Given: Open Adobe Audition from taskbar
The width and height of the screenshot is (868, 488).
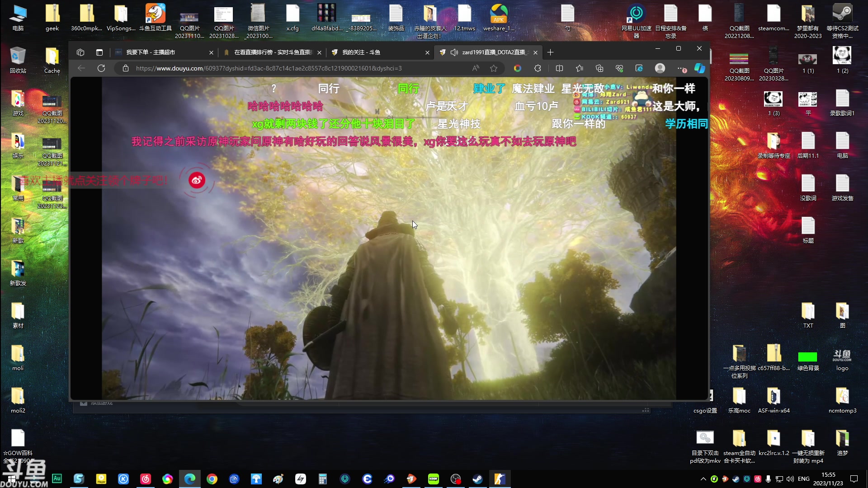Looking at the screenshot, I should coord(57,479).
